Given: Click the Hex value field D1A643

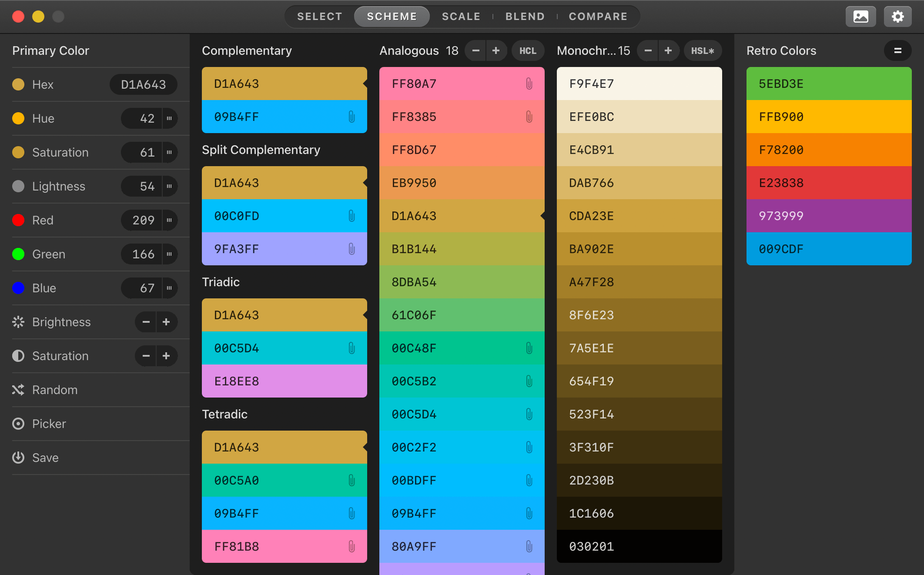Looking at the screenshot, I should [x=143, y=84].
